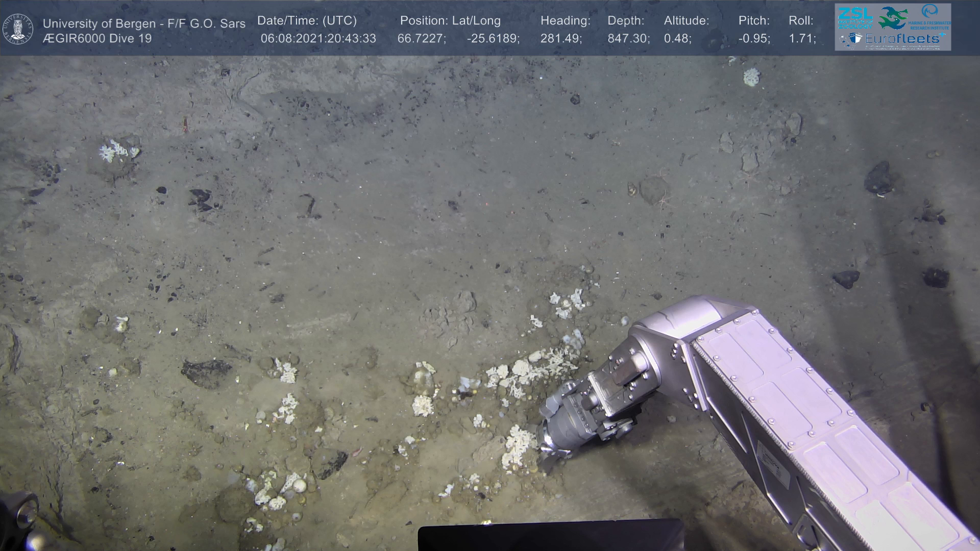Click the Roll value 1.71
This screenshot has width=980, height=551.
802,39
